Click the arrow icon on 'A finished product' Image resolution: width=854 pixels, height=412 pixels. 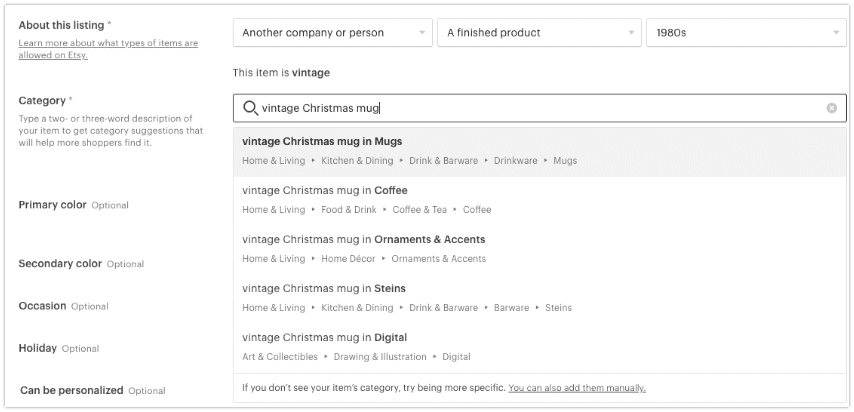click(x=631, y=33)
